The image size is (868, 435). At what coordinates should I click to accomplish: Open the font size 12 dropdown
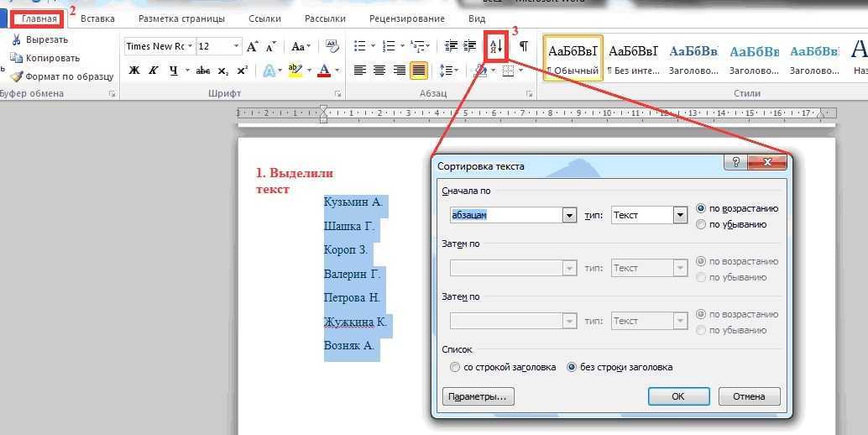[x=237, y=46]
